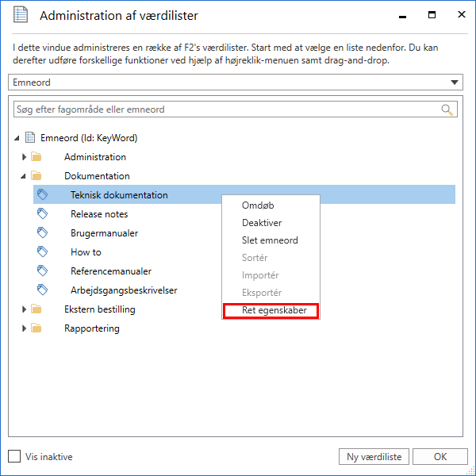Enable the Vis inaktive checkbox
This screenshot has height=476, width=476.
(14, 456)
